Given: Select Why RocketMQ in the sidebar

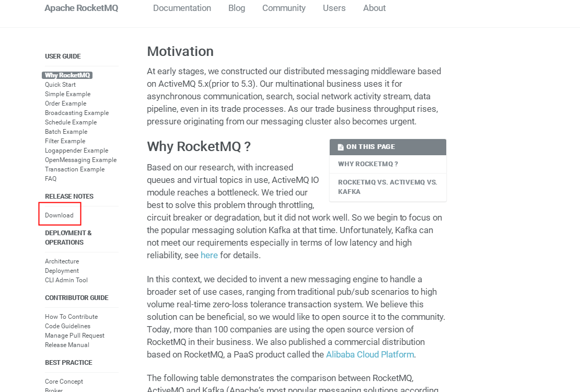Looking at the screenshot, I should 67,75.
